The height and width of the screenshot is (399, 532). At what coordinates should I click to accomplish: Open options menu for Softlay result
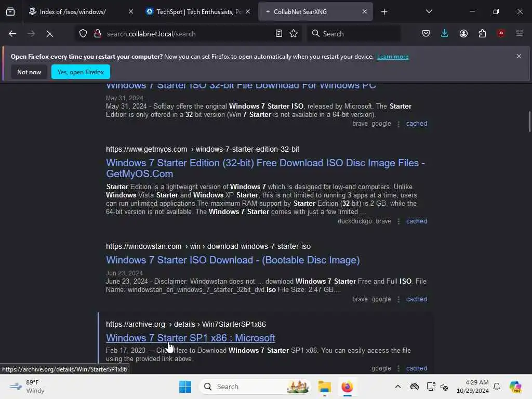398,124
